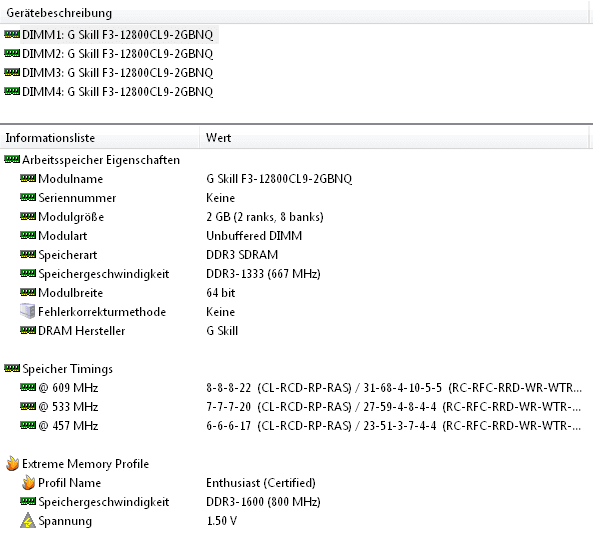The image size is (593, 552).
Task: Click the Gerätebeschreibung column header
Action: point(293,13)
